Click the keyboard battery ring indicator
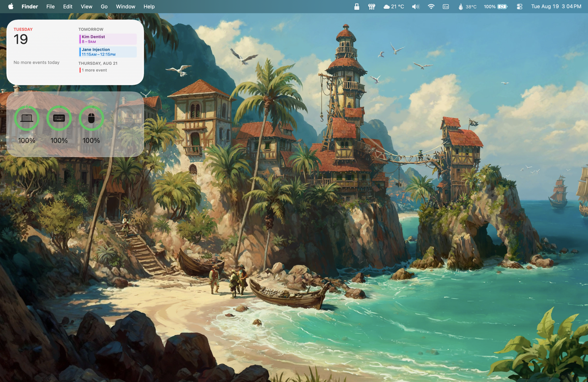This screenshot has height=382, width=588. (x=59, y=118)
